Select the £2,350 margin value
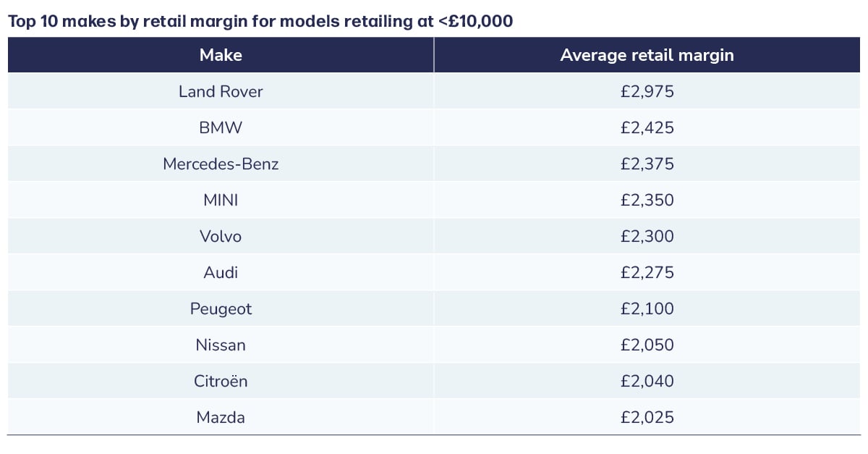868x454 pixels. [x=647, y=200]
